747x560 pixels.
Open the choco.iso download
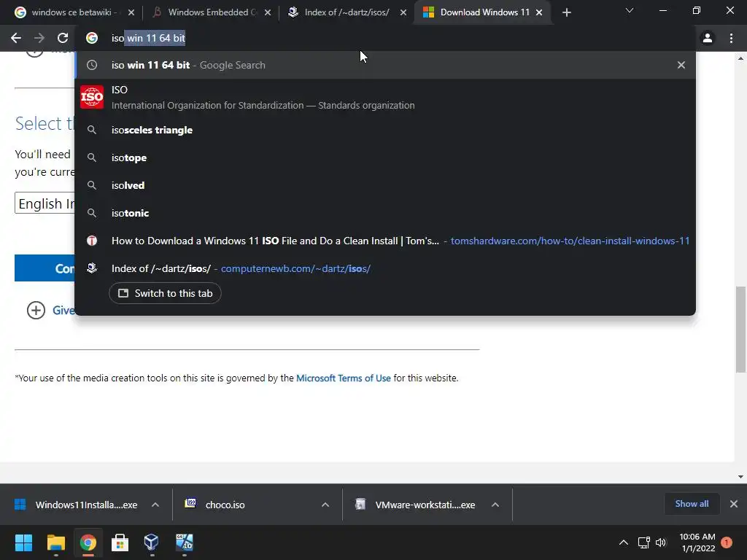coord(224,505)
